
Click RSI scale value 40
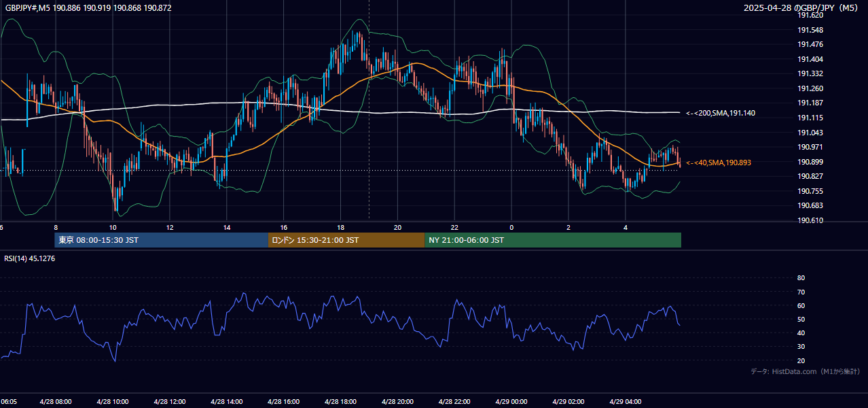(801, 333)
